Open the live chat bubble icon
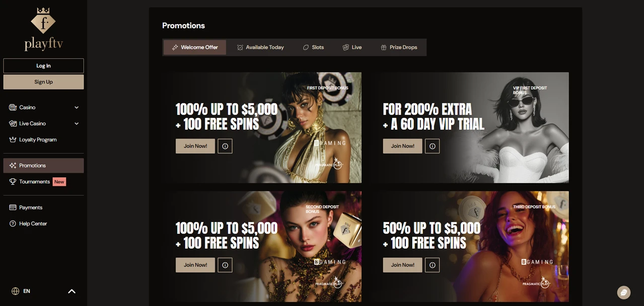The width and height of the screenshot is (644, 306). tap(624, 292)
